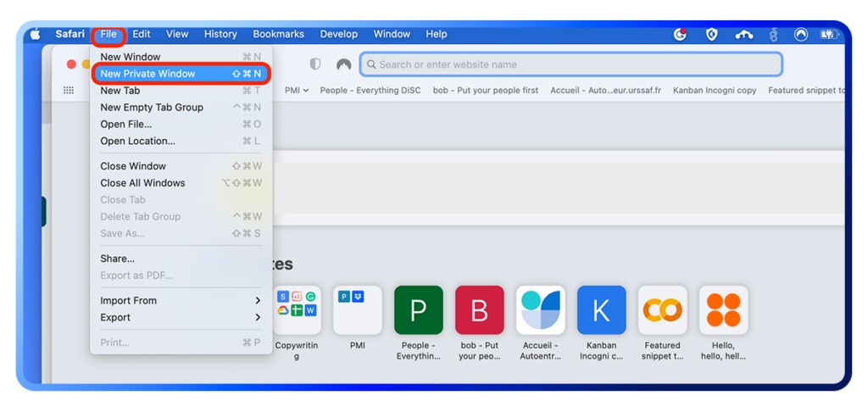
Task: Open the blue Kanban Incogni favorite icon
Action: coord(601,310)
